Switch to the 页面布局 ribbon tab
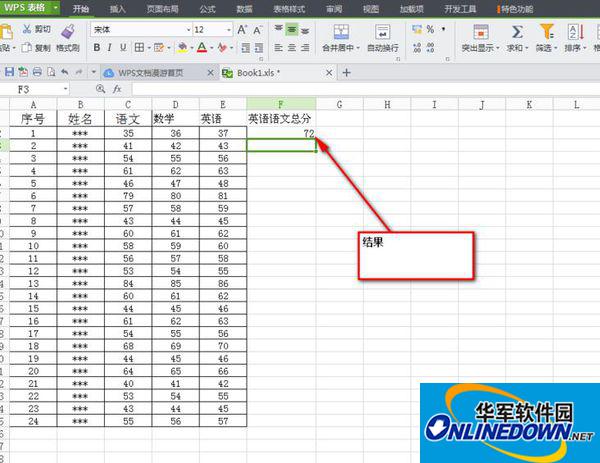The image size is (600, 463). pyautogui.click(x=163, y=9)
